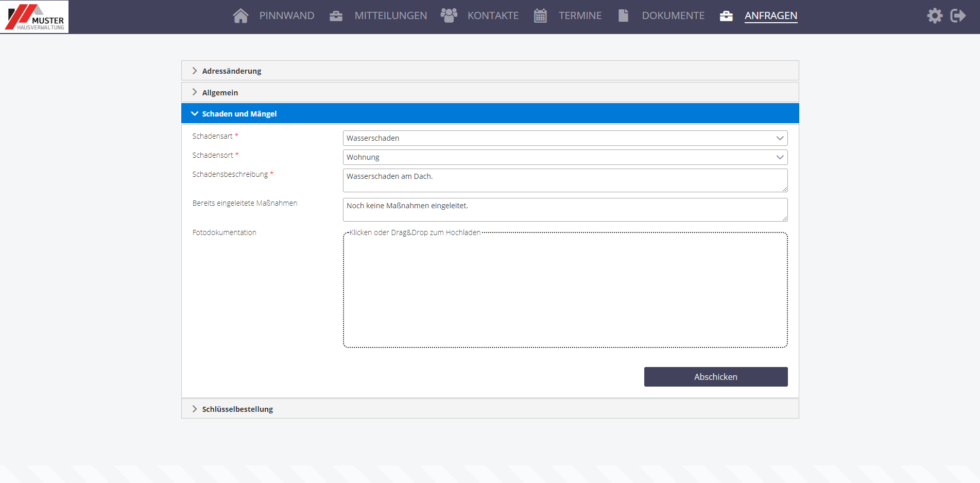Screen dimensions: 980x483
Task: Click the Termine calendar icon
Action: [540, 16]
